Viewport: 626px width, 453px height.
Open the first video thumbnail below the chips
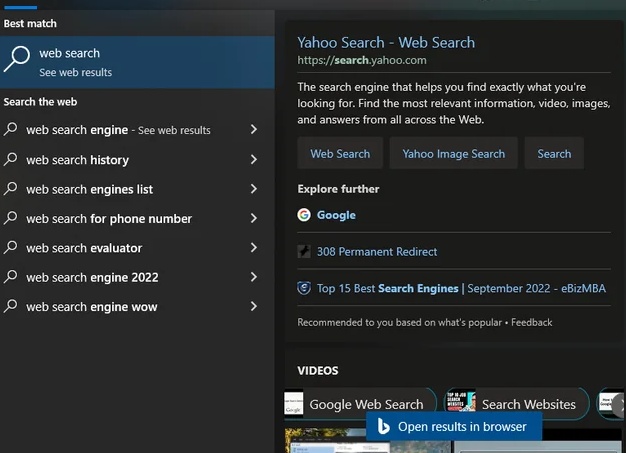[x=367, y=441]
